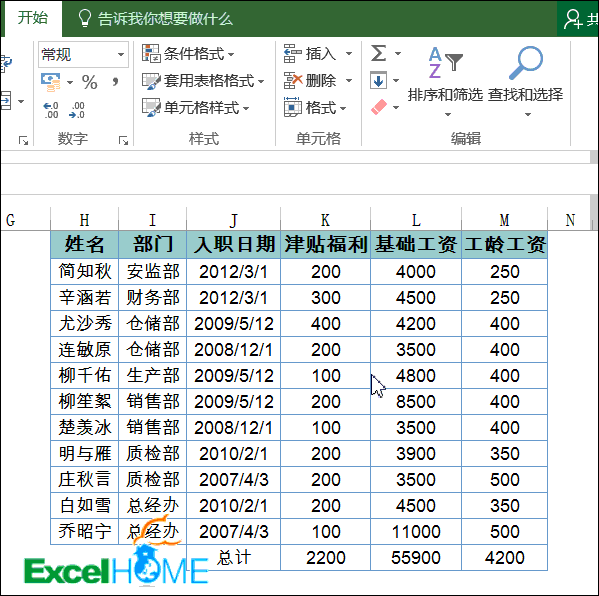Screen dimensions: 599x596
Task: Expand the 插入 dropdown arrow
Action: click(x=349, y=54)
